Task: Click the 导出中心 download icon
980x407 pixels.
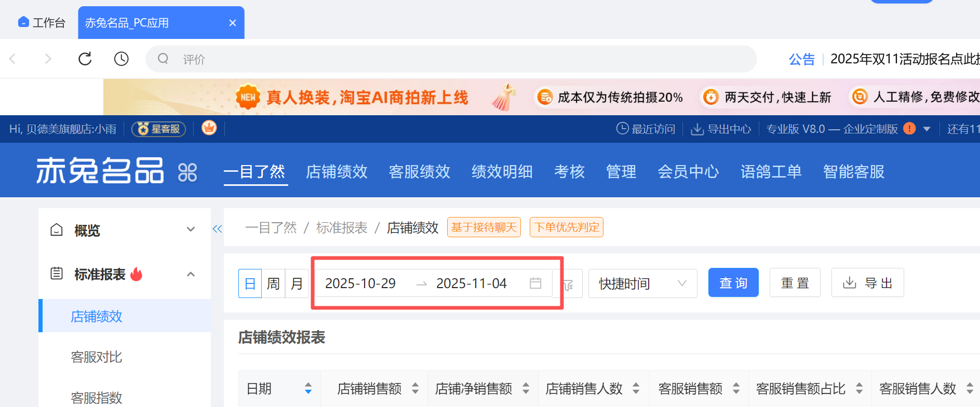Action: coord(697,129)
